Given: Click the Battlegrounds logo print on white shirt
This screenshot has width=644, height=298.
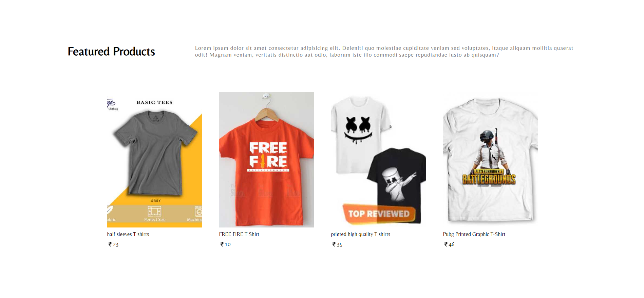Looking at the screenshot, I should point(489,177).
